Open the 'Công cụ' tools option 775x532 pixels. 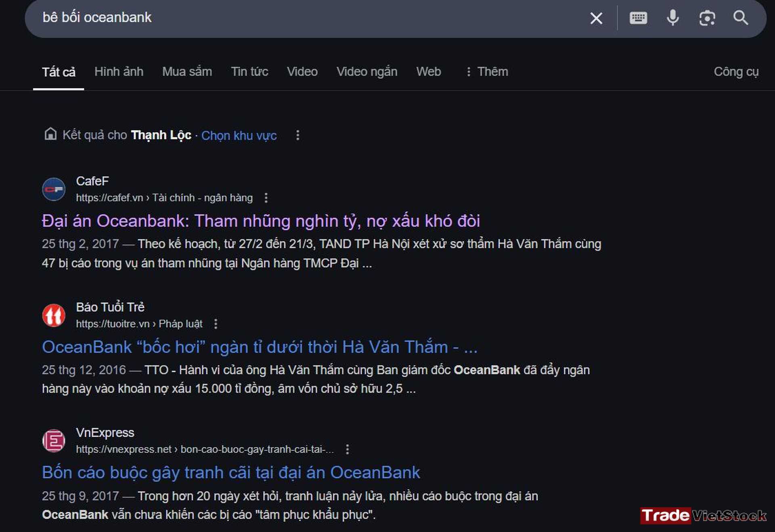tap(736, 72)
